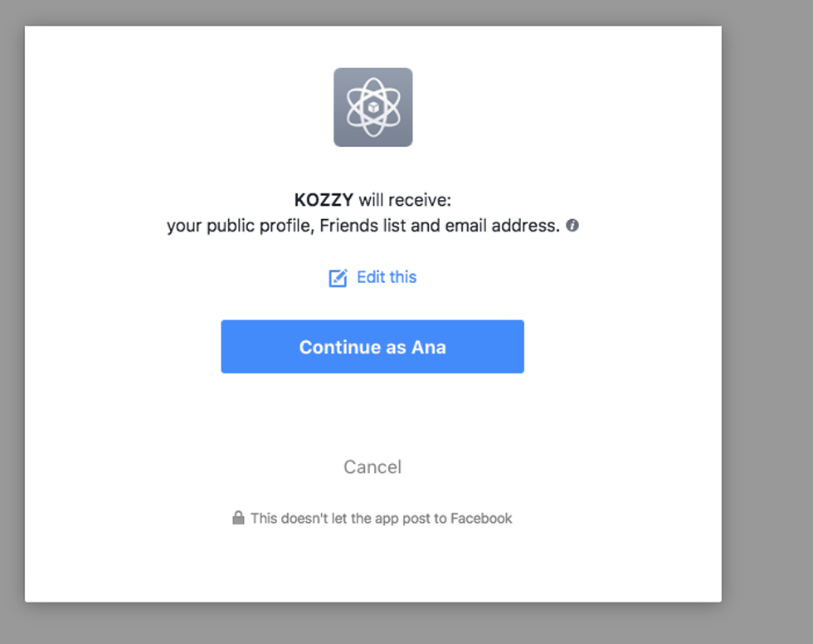
Task: Cancel the Facebook login dialog
Action: [x=372, y=467]
